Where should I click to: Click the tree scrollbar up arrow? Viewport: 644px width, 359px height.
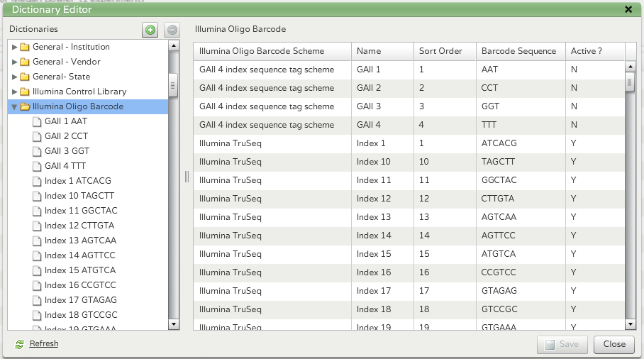(x=174, y=45)
